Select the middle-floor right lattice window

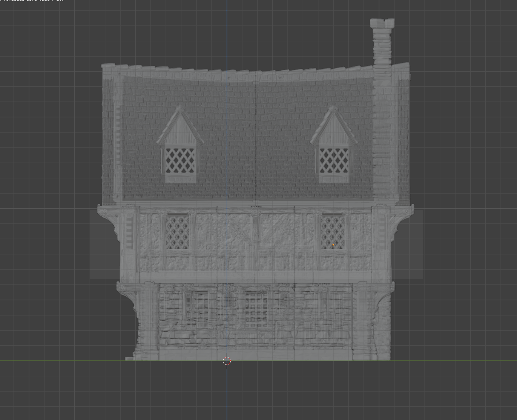pyautogui.click(x=332, y=230)
